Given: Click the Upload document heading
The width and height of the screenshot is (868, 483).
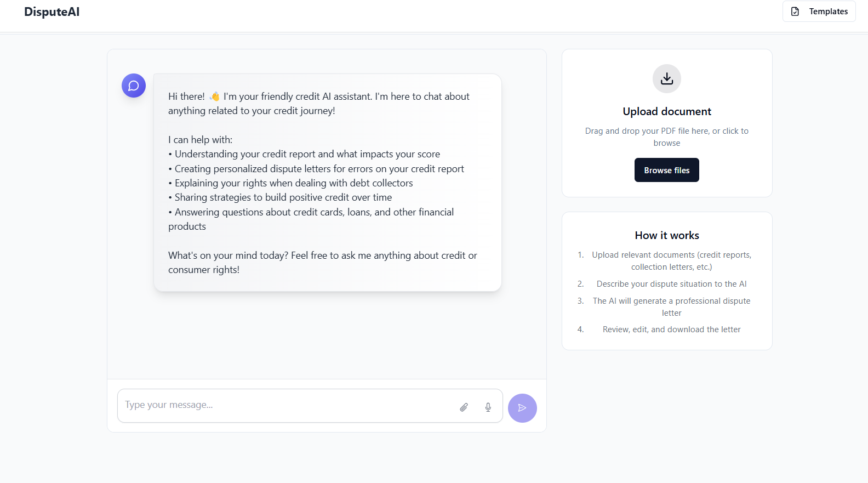Looking at the screenshot, I should click(667, 111).
